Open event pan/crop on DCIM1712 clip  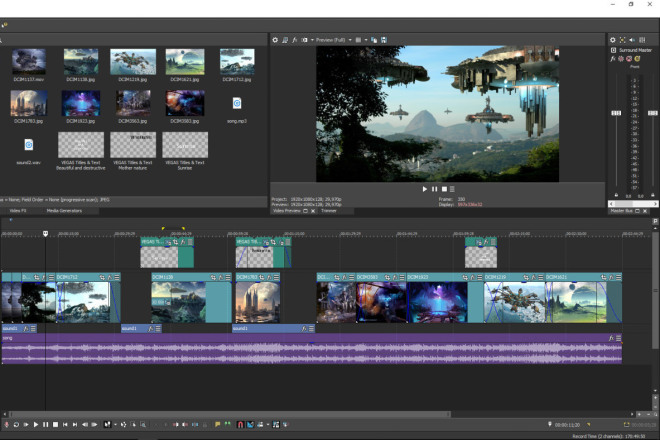click(x=102, y=277)
